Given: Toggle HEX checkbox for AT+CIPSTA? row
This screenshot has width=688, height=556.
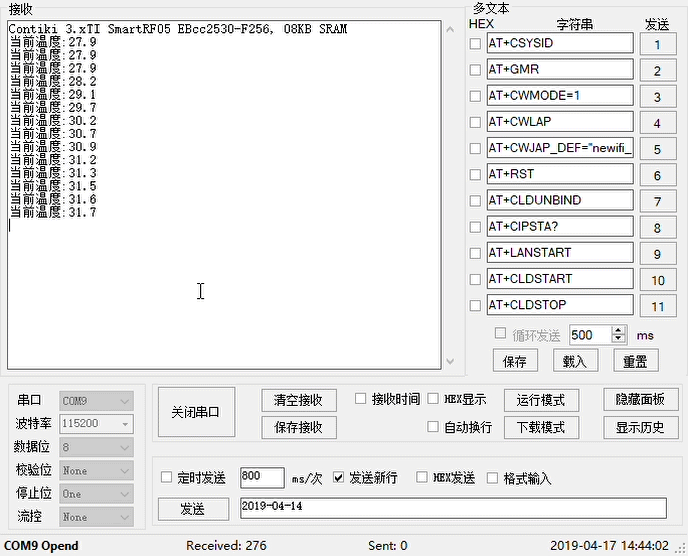Looking at the screenshot, I should 475,227.
